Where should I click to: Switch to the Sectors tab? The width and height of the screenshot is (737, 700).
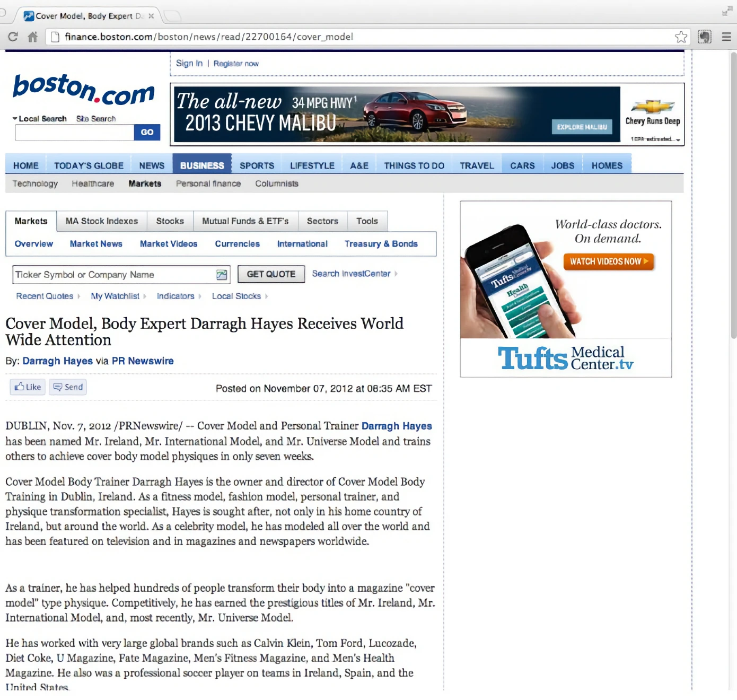pos(322,221)
